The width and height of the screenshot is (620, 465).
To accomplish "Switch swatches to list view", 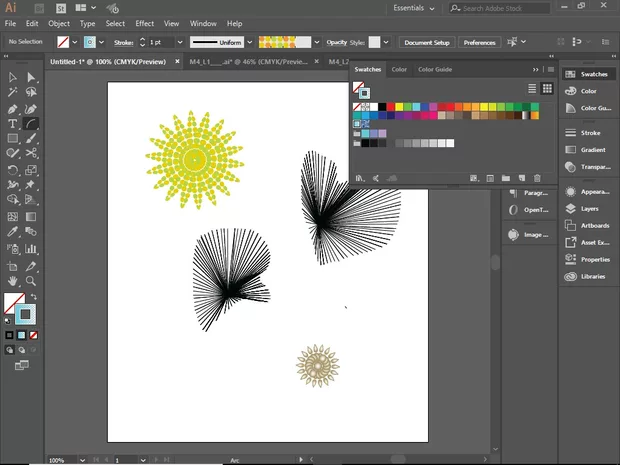I will (533, 88).
